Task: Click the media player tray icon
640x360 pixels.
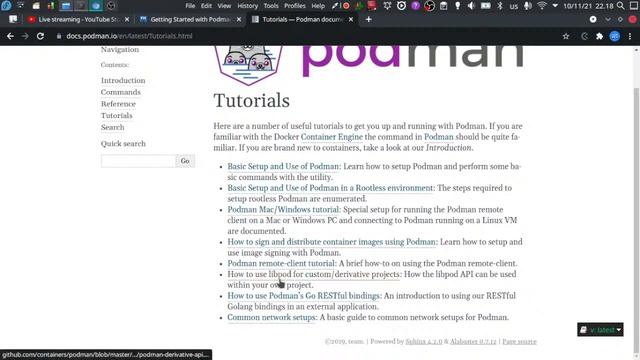Action: pos(401,6)
